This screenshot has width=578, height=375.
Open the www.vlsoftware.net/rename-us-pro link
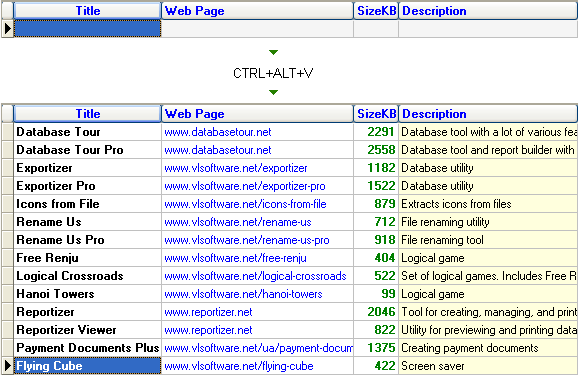(x=247, y=240)
